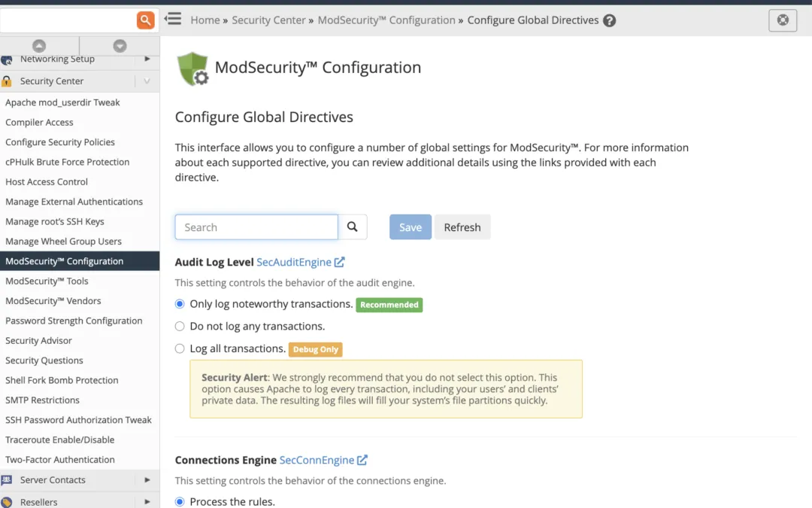Expand the Resellers section
812x508 pixels.
37,501
